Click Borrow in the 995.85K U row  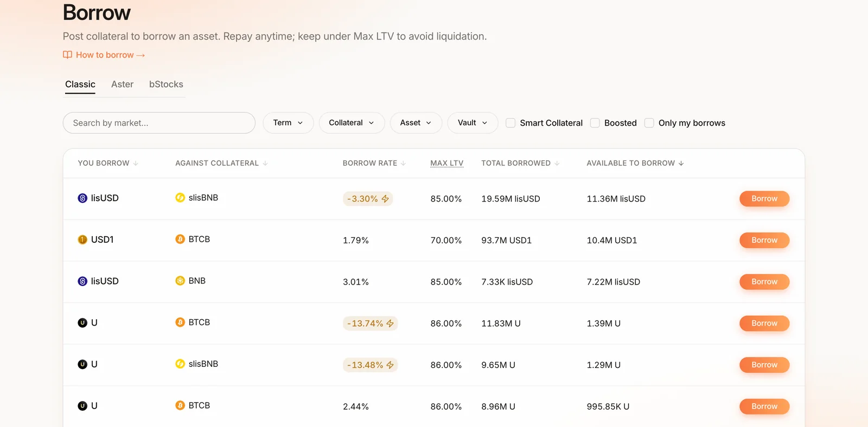pyautogui.click(x=764, y=406)
